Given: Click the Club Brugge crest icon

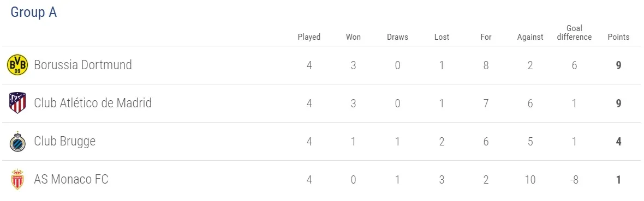Looking at the screenshot, I should coord(17,142).
